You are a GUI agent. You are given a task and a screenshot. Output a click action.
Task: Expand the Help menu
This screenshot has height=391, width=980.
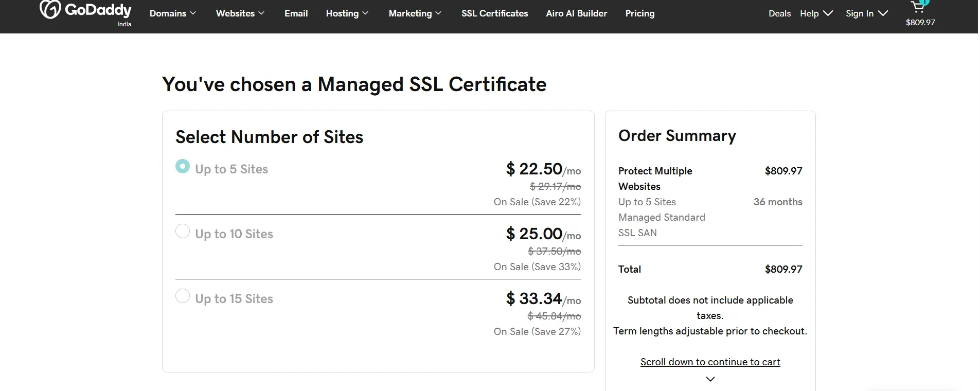click(816, 13)
